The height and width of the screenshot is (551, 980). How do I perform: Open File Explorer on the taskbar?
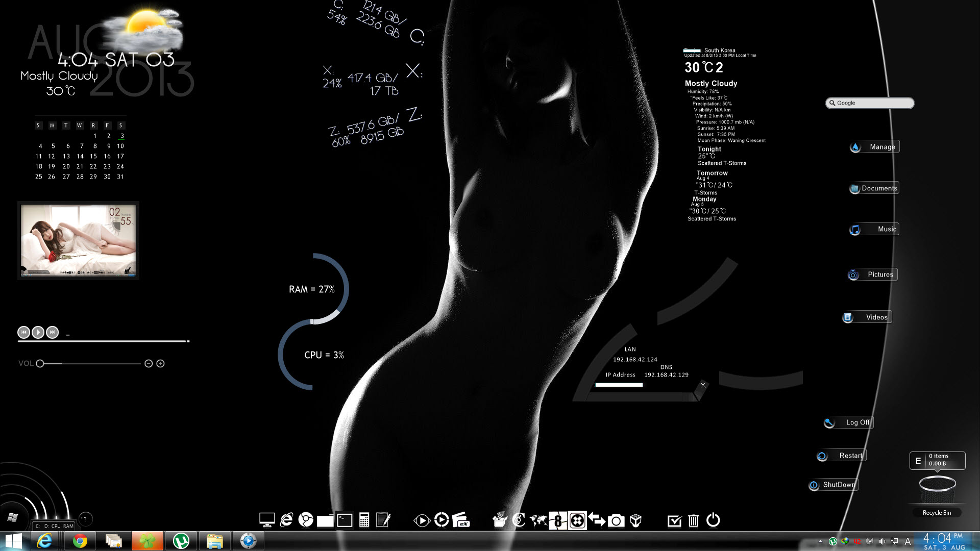[x=215, y=541]
